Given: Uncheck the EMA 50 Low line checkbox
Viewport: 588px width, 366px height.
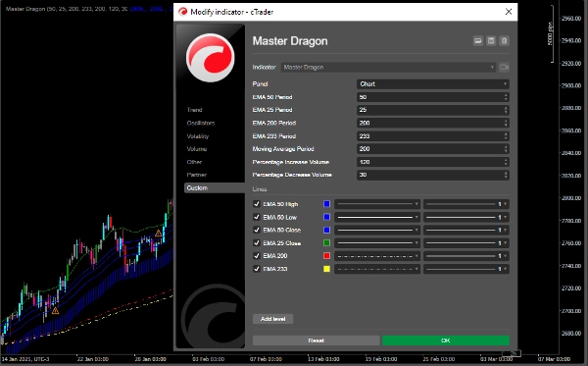Looking at the screenshot, I should click(257, 217).
